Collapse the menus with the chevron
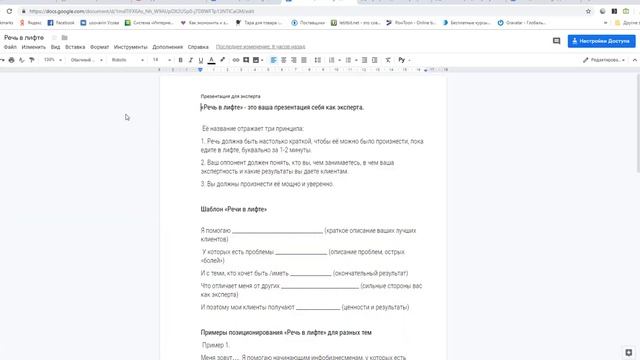640x360 pixels. click(635, 60)
